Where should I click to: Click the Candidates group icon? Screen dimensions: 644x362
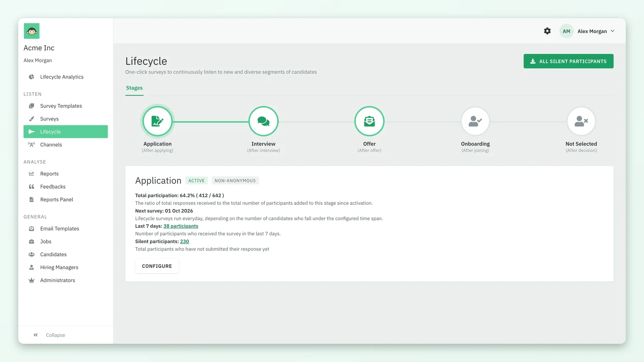point(31,254)
